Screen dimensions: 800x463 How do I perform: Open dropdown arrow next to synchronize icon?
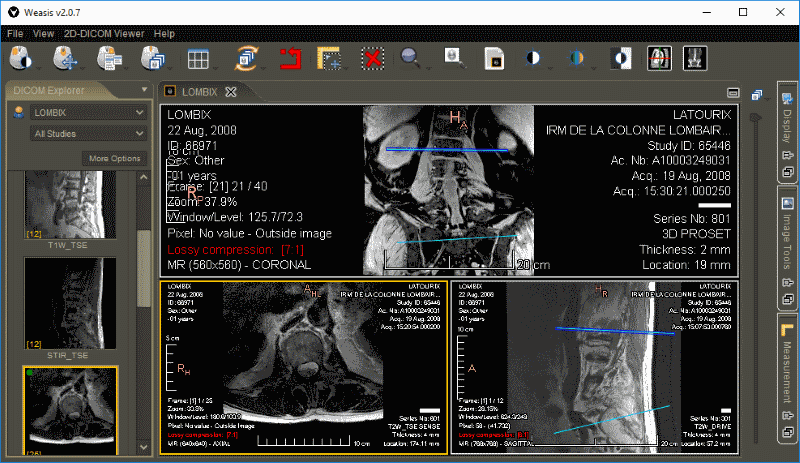[x=263, y=68]
